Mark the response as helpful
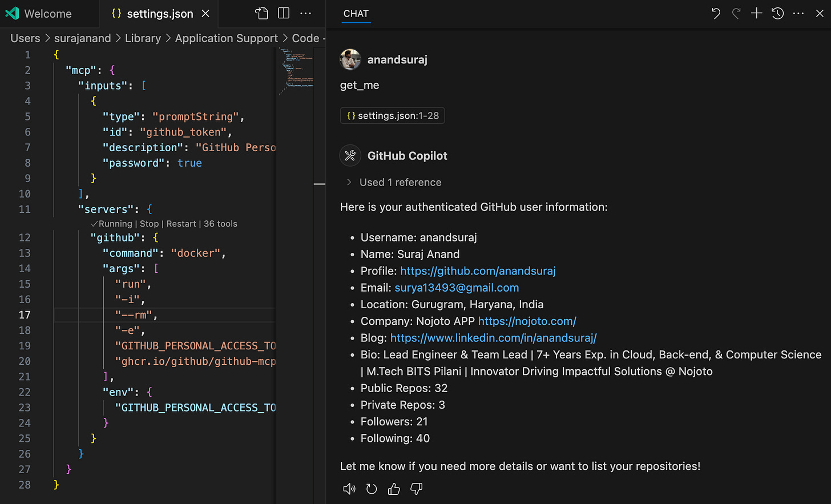831x504 pixels. click(394, 489)
